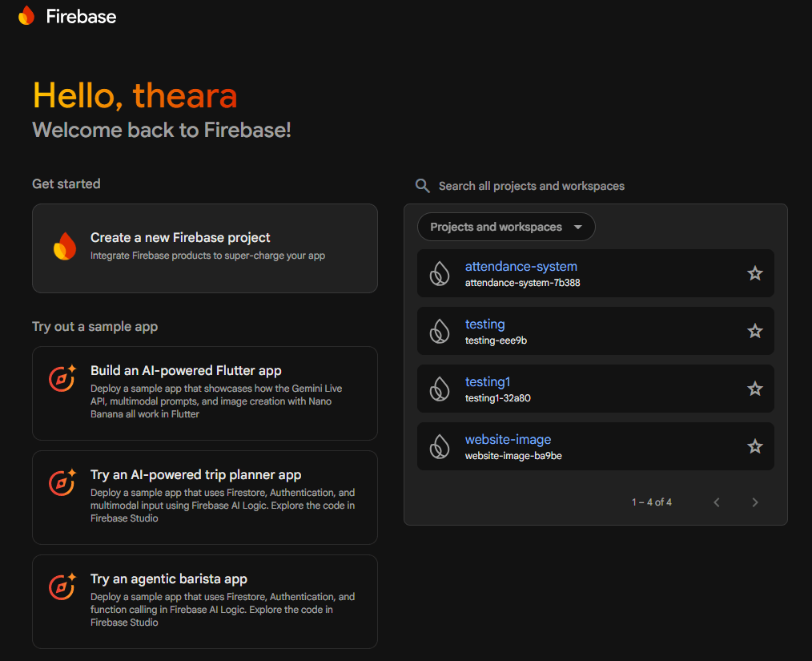This screenshot has width=812, height=661.
Task: Click the Firebase flame logo in header
Action: pos(26,15)
